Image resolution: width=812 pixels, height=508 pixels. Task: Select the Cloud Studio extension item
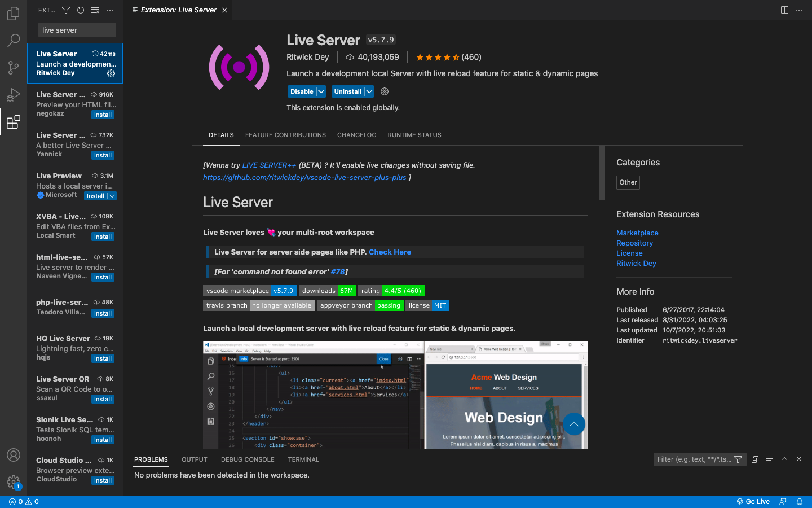point(75,470)
